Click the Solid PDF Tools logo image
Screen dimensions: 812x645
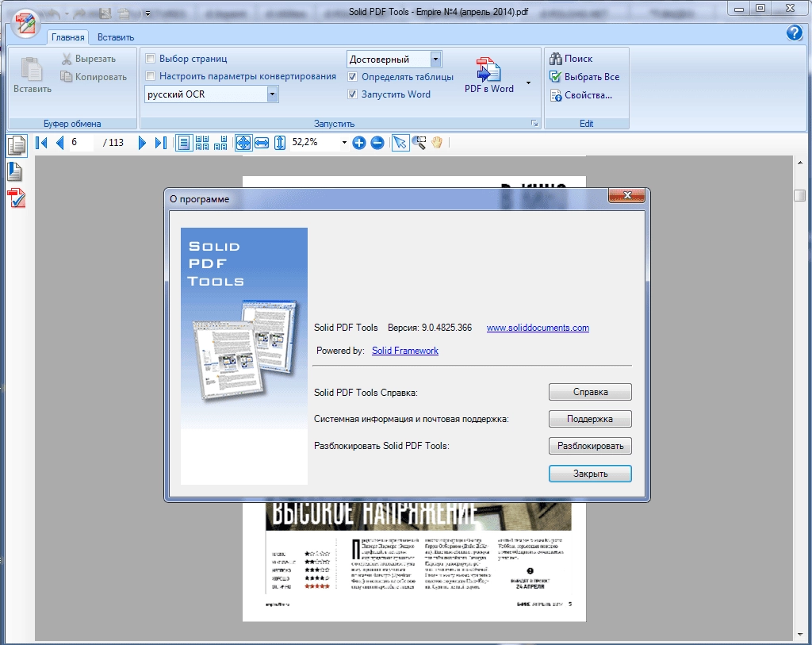coord(244,356)
